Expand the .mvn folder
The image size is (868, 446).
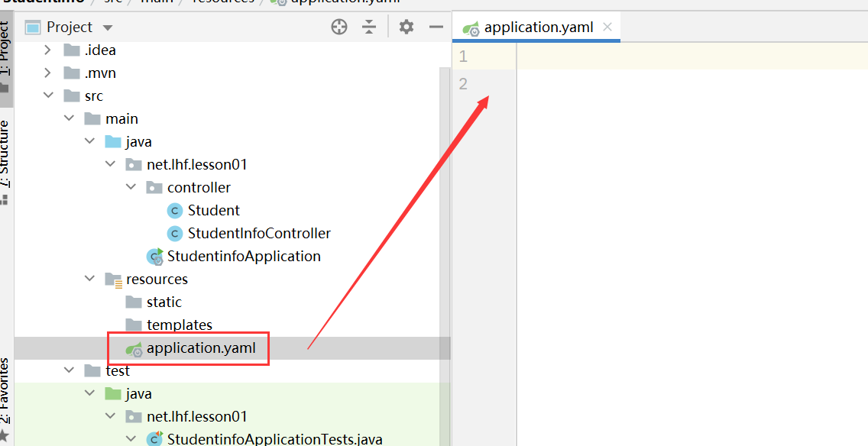47,73
